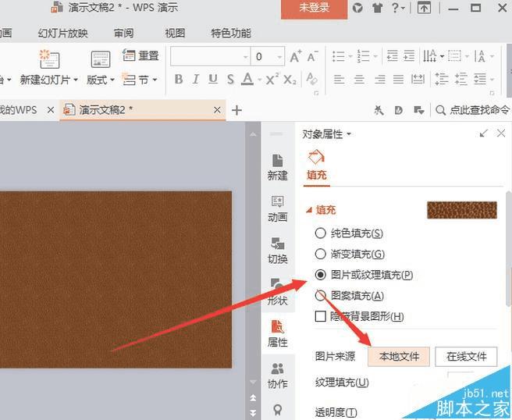
Task: Toggle italic formatting
Action: (x=196, y=79)
